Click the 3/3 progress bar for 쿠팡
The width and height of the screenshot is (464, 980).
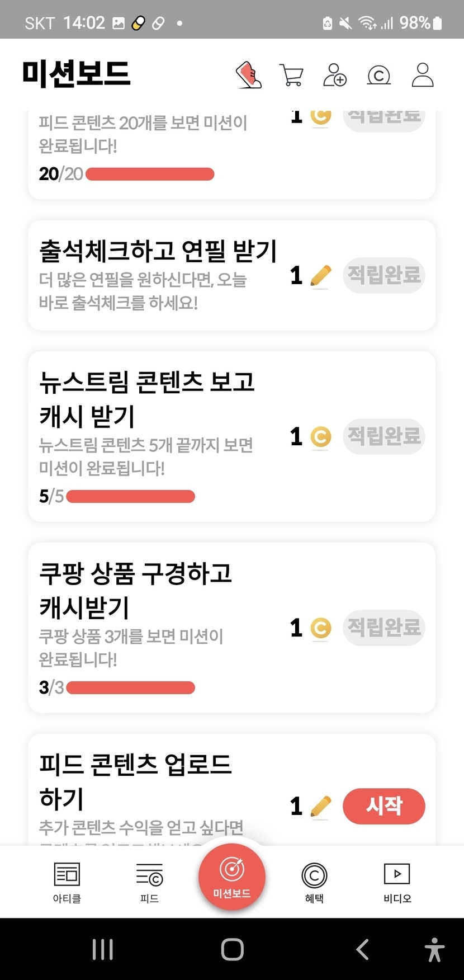pyautogui.click(x=130, y=688)
